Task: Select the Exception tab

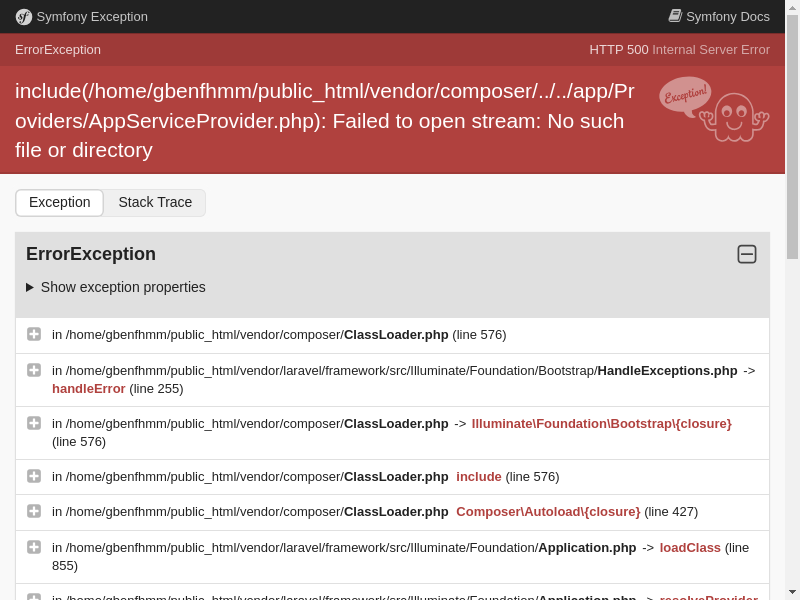Action: click(60, 202)
